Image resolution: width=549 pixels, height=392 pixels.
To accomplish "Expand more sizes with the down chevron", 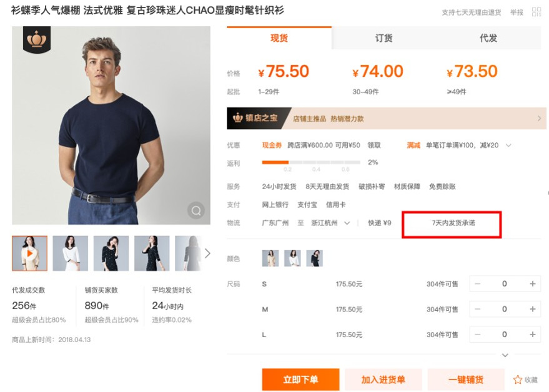I will click(x=505, y=355).
